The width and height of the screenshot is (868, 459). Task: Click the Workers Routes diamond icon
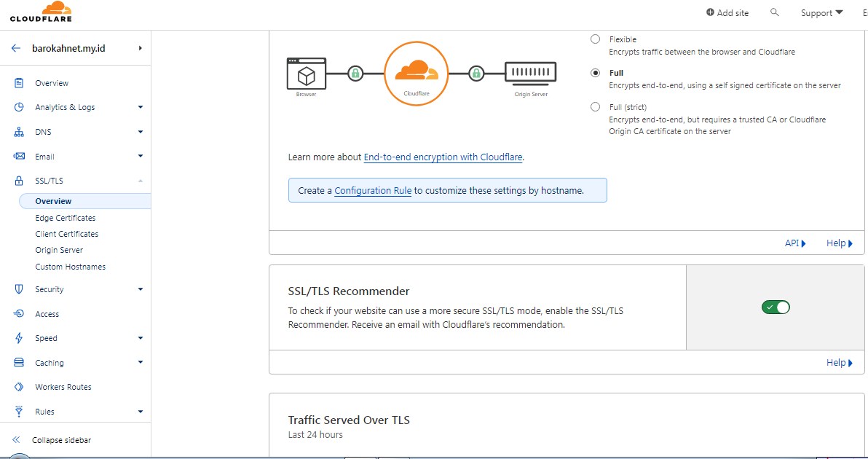pos(19,386)
